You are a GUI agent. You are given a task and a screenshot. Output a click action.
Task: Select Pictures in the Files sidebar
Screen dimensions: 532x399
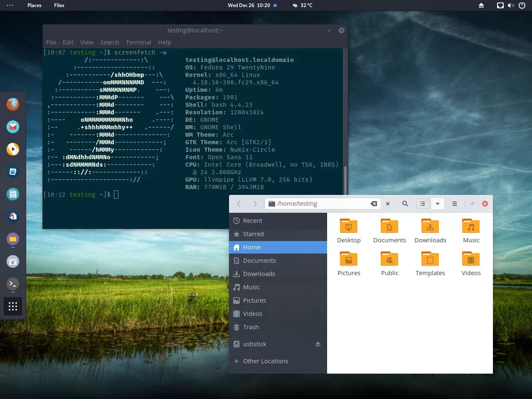point(278,300)
